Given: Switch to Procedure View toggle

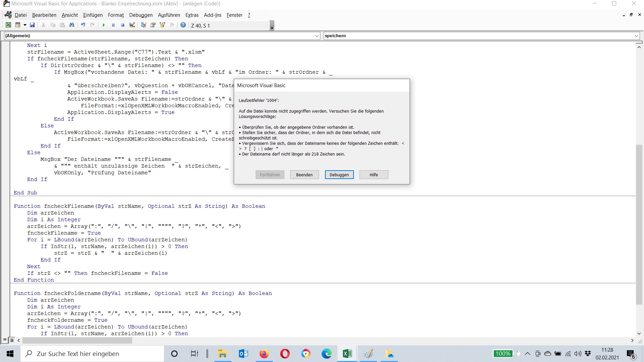Looking at the screenshot, I should (5, 340).
